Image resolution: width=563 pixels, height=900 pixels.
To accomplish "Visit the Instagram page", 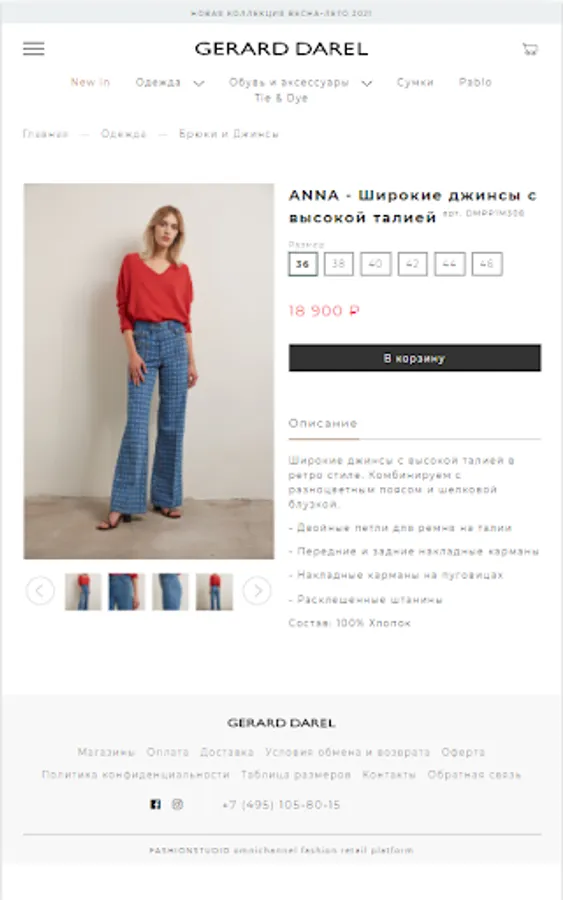I will click(x=177, y=804).
